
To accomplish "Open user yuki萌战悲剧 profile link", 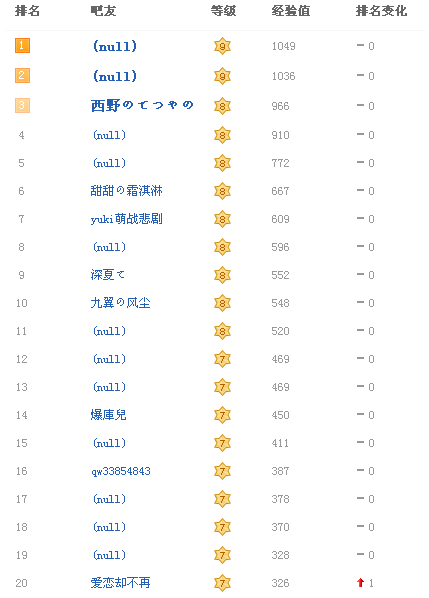I will tap(127, 219).
